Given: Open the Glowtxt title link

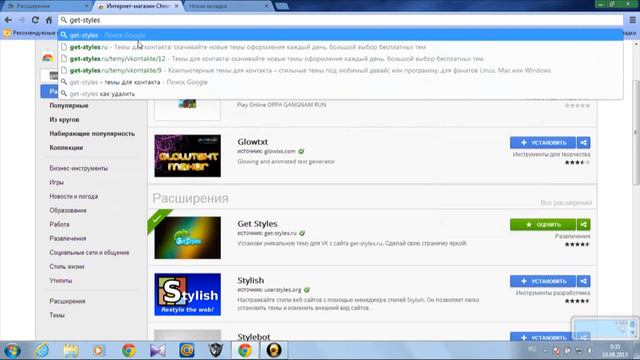Looking at the screenshot, I should click(253, 142).
